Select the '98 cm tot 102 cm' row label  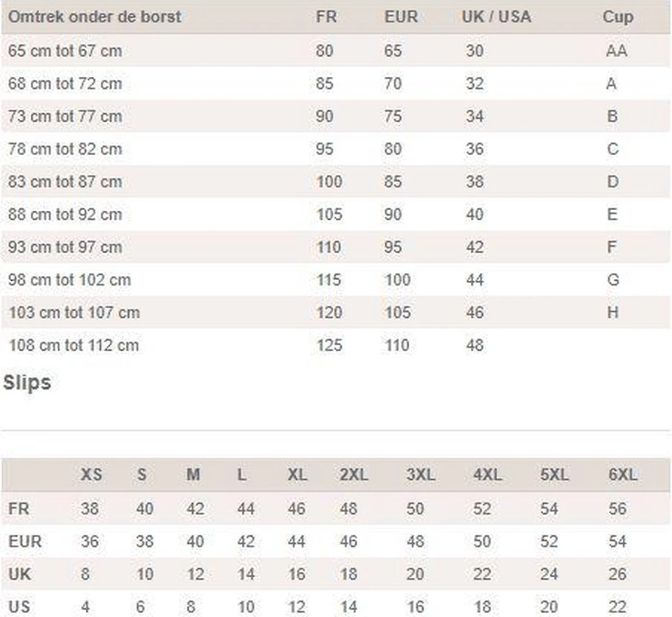(x=69, y=280)
